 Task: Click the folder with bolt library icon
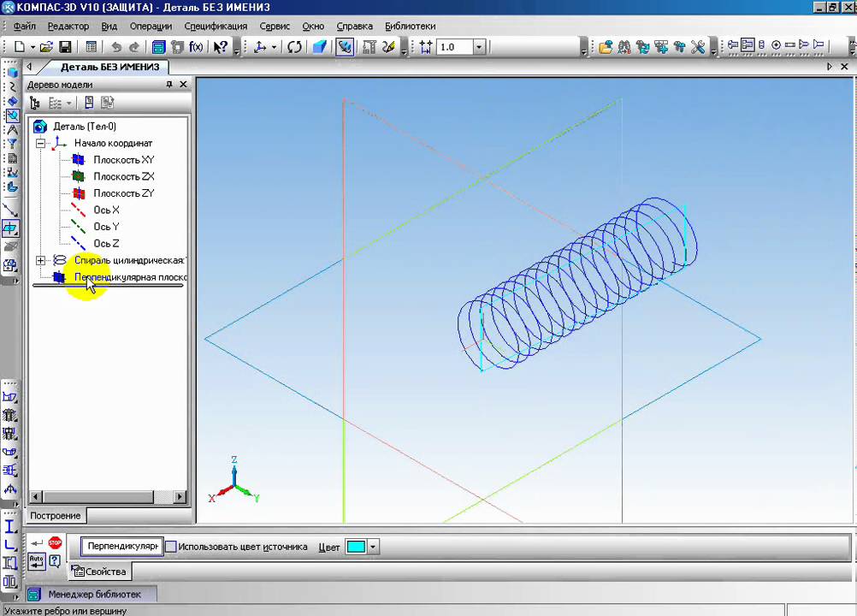coord(606,47)
